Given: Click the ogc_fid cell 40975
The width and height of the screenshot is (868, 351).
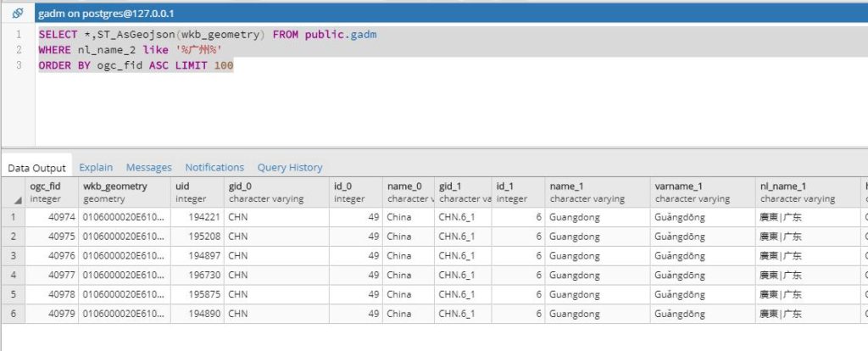Looking at the screenshot, I should (x=52, y=237).
